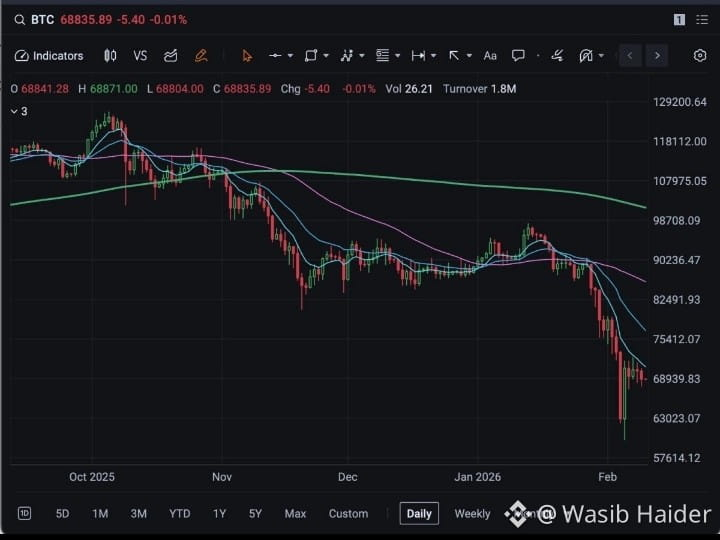Expand the Fibonacci tool dropdown arrow

click(x=398, y=56)
